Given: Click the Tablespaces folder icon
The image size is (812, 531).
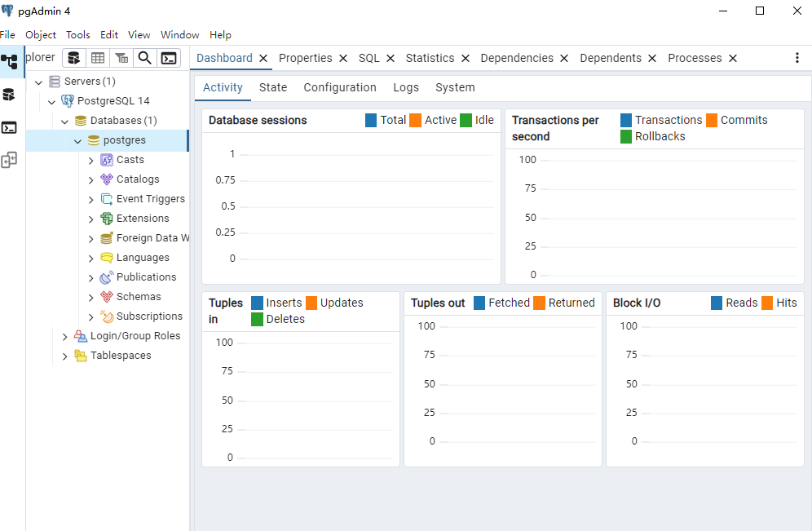Looking at the screenshot, I should 80,356.
